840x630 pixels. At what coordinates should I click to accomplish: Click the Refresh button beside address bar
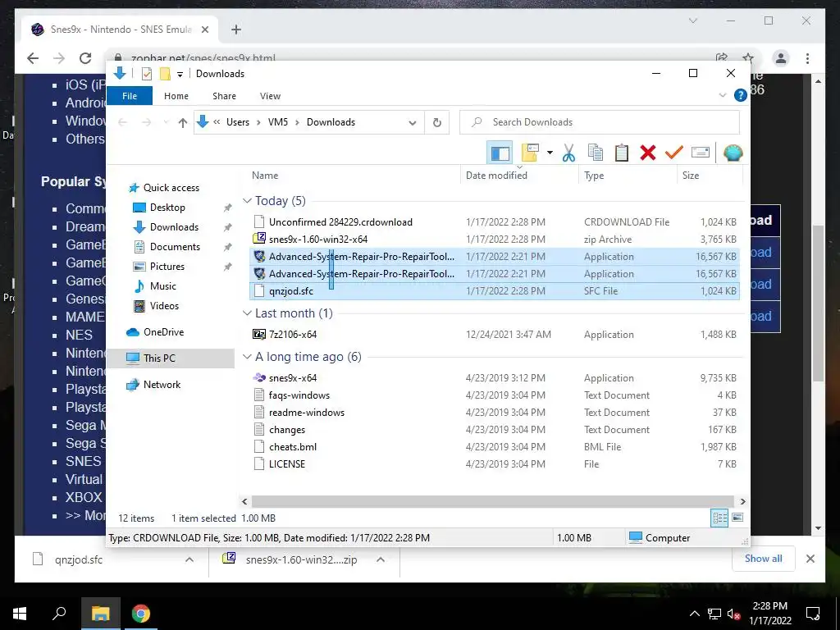tap(437, 123)
